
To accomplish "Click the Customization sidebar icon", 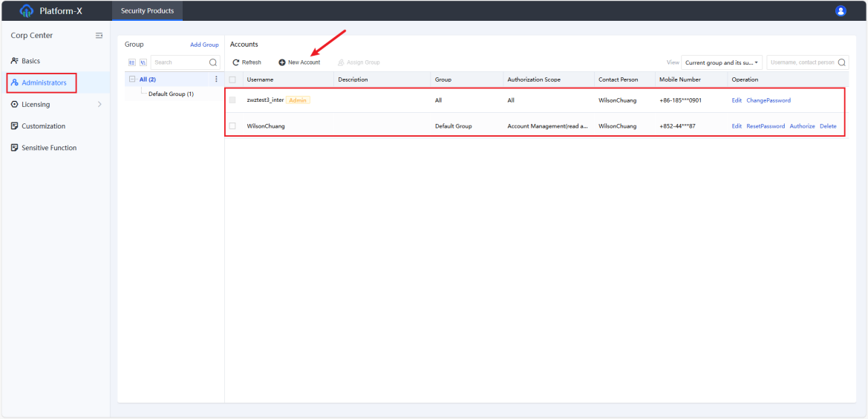I will (14, 126).
